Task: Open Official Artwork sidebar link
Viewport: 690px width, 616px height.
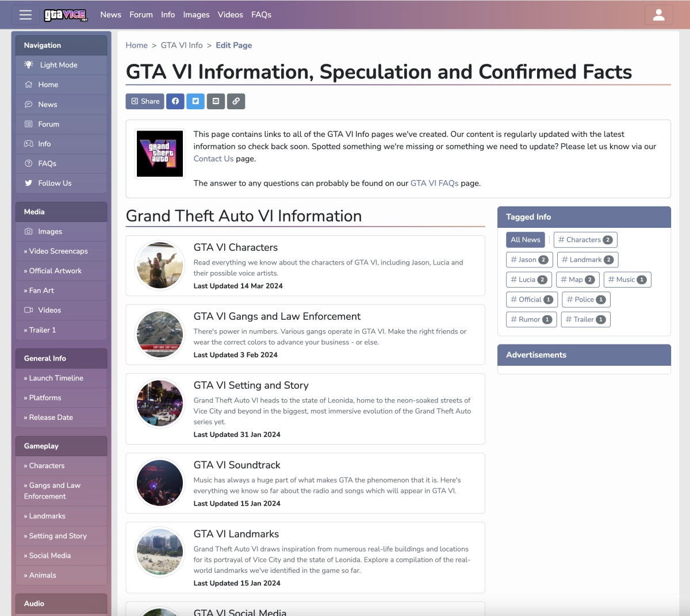Action: [x=61, y=271]
